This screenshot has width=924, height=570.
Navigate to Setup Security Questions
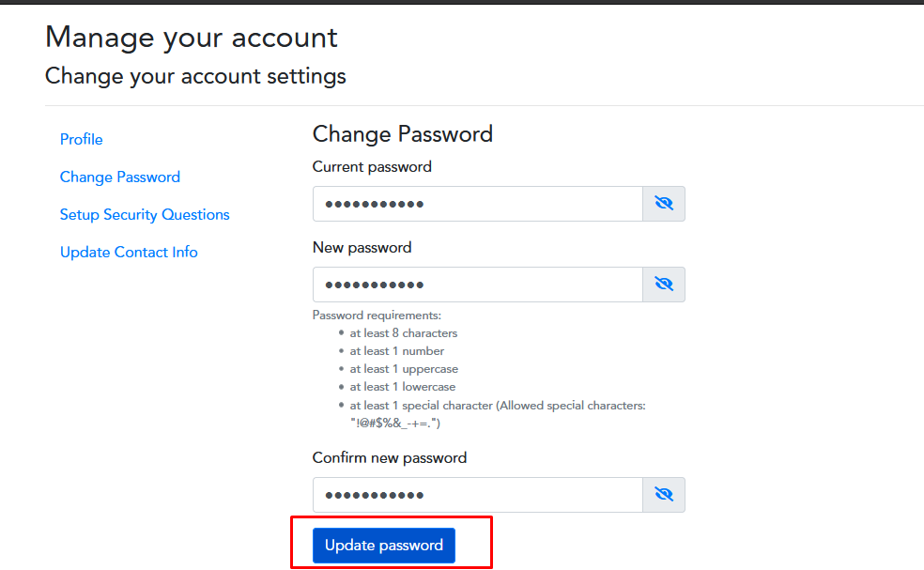coord(145,214)
